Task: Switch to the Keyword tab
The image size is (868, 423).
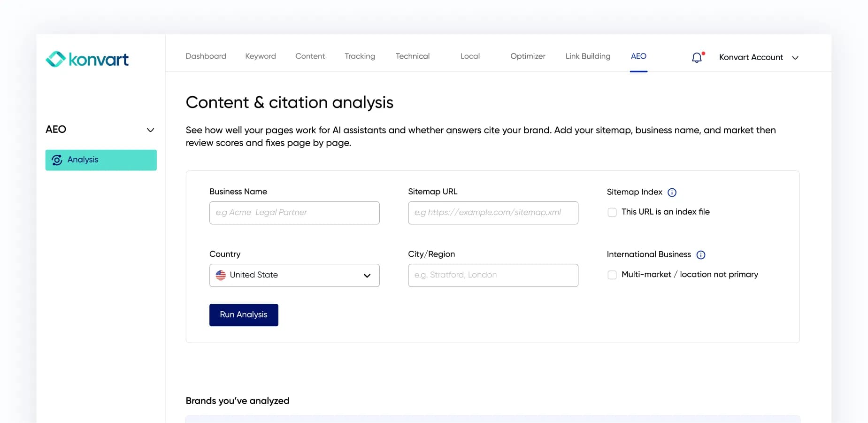Action: click(260, 56)
